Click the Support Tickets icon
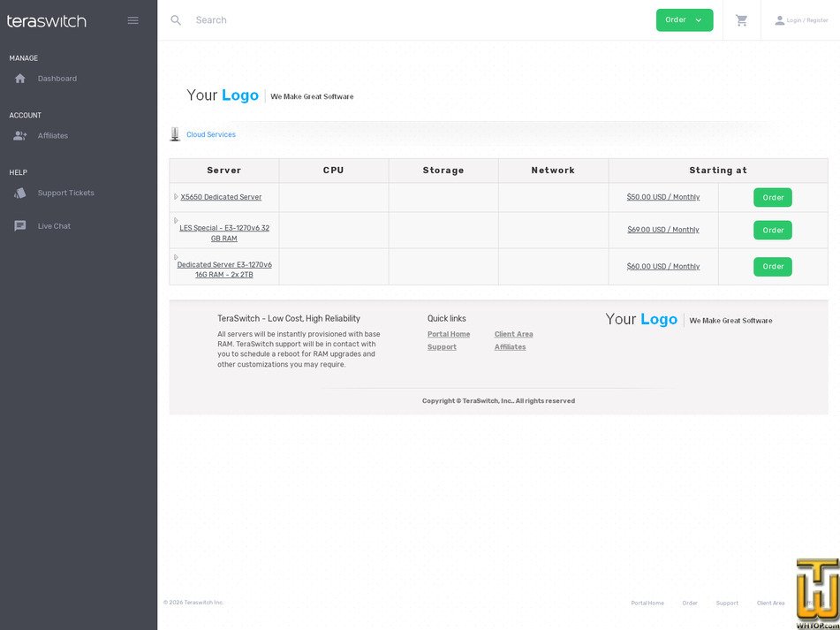The height and width of the screenshot is (630, 840). click(x=20, y=193)
